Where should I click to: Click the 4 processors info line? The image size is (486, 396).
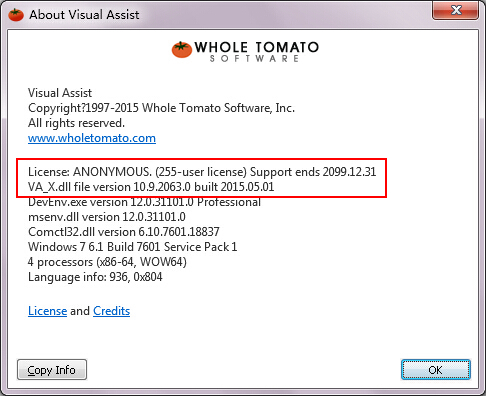coord(107,262)
